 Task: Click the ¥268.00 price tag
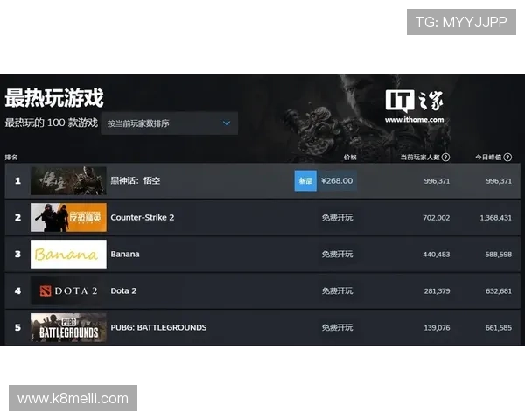point(337,180)
